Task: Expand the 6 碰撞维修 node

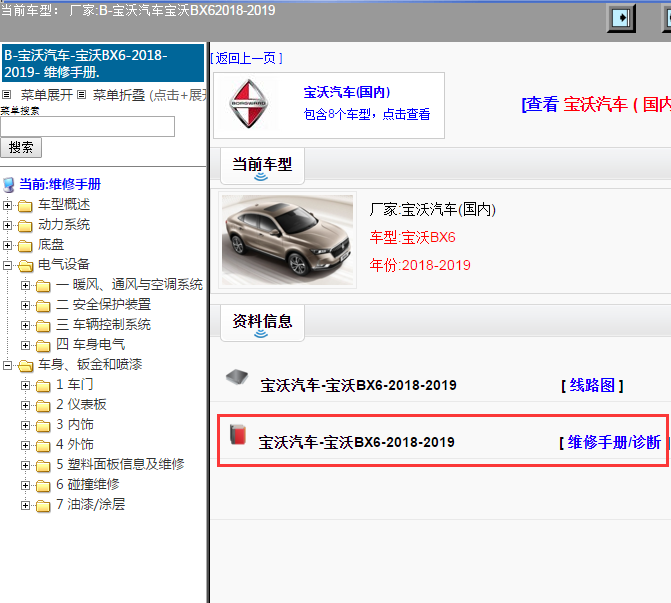Action: pyautogui.click(x=25, y=485)
